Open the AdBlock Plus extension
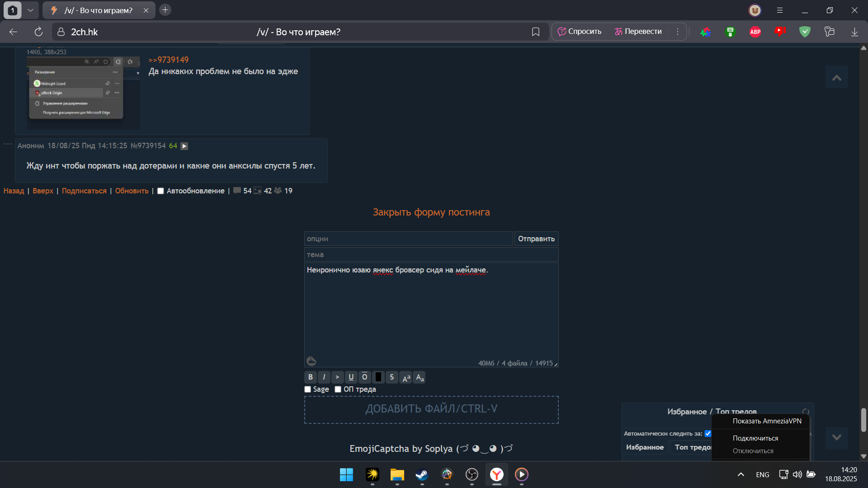The height and width of the screenshot is (488, 868). (x=755, y=32)
